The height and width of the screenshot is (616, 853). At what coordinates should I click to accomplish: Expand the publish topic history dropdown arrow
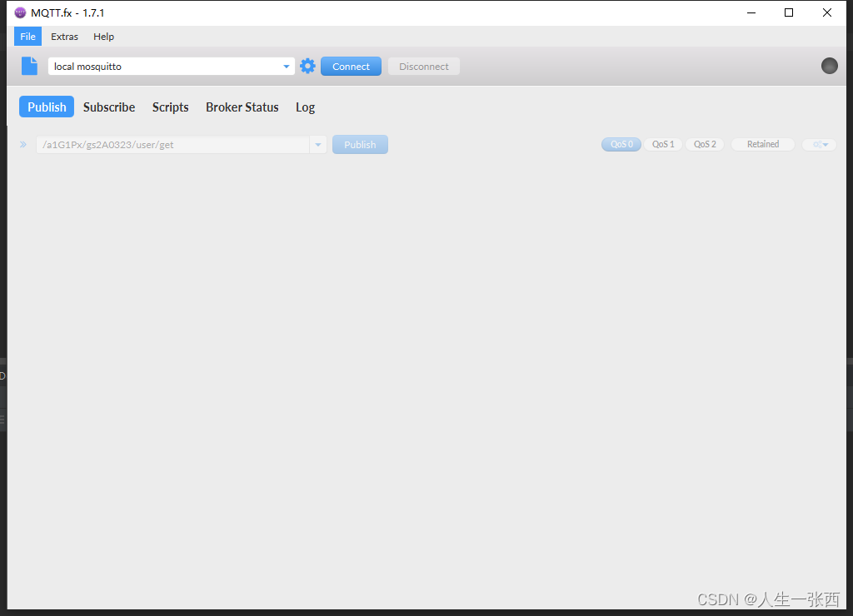tap(318, 145)
